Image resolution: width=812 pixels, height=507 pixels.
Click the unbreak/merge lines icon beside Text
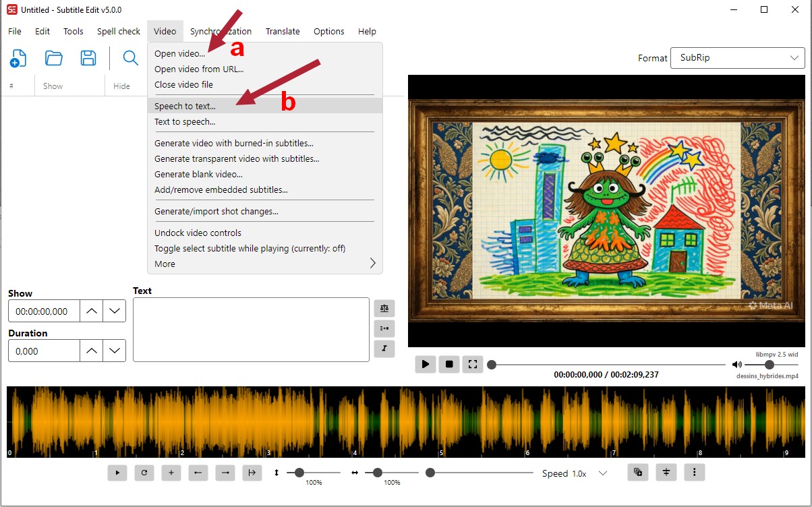(x=384, y=328)
